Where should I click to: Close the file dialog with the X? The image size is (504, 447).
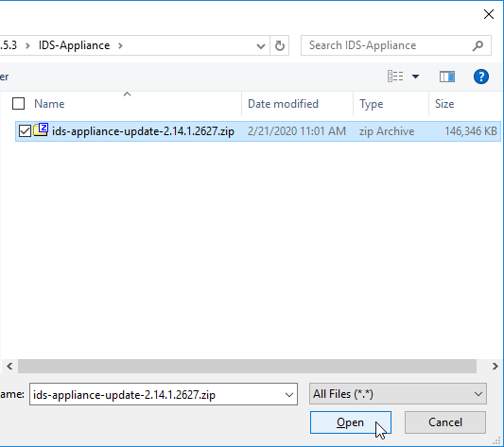pyautogui.click(x=489, y=14)
